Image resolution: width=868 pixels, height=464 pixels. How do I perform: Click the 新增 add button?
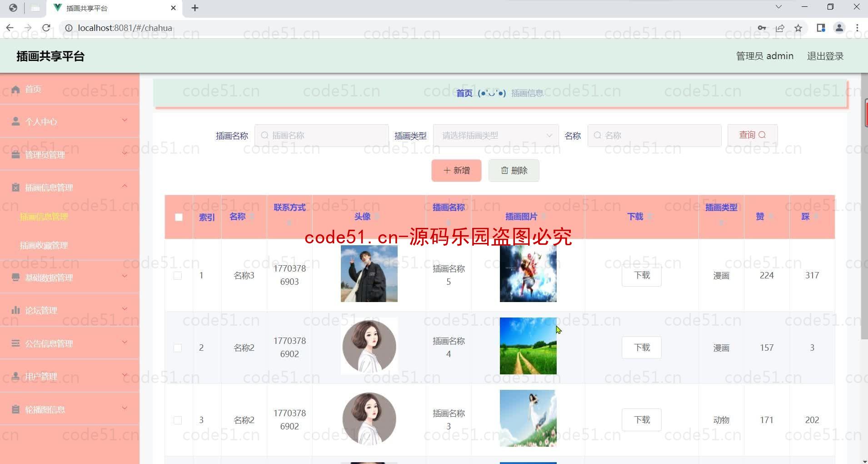point(456,171)
